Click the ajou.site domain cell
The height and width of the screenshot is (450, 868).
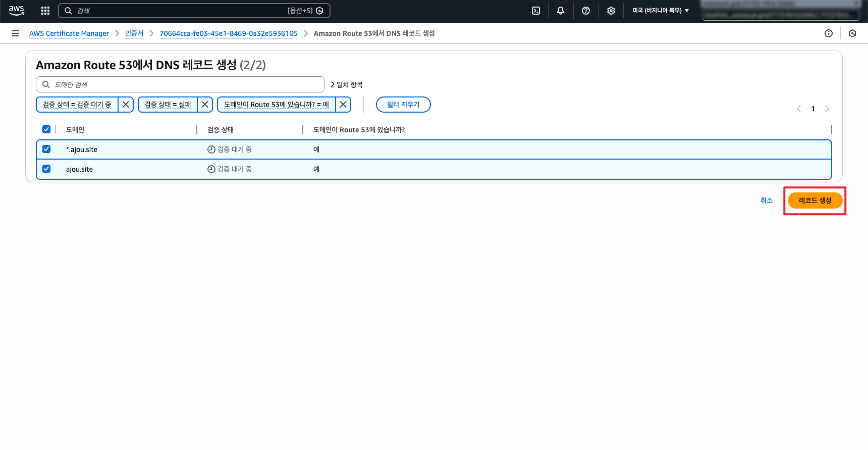[79, 169]
